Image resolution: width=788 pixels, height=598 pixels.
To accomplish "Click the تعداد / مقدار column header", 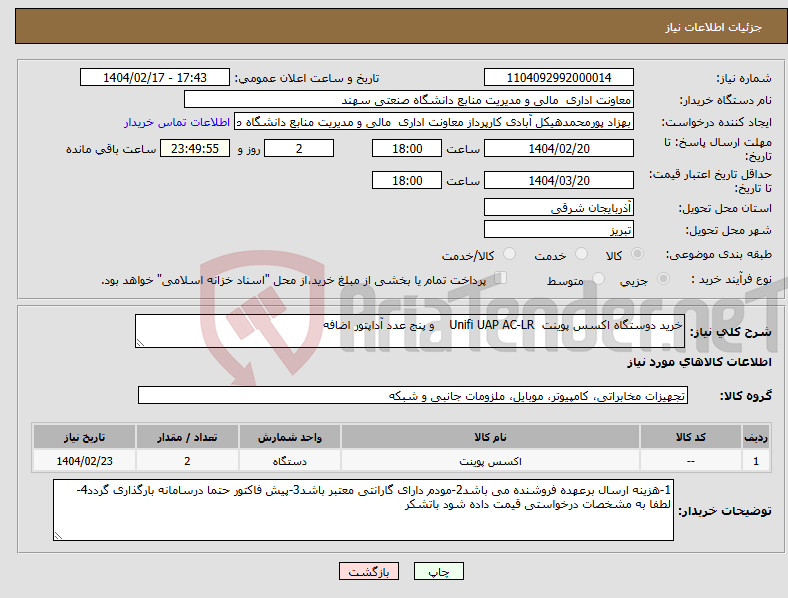I will tap(187, 437).
